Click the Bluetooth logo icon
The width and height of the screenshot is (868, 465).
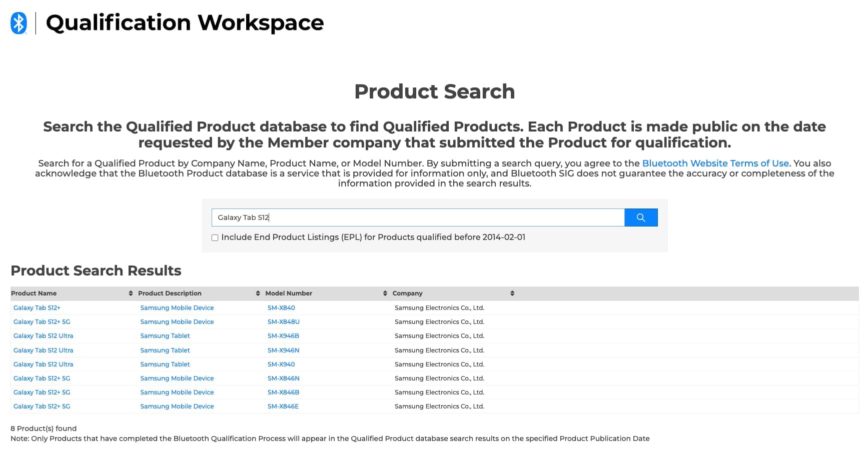[x=19, y=23]
